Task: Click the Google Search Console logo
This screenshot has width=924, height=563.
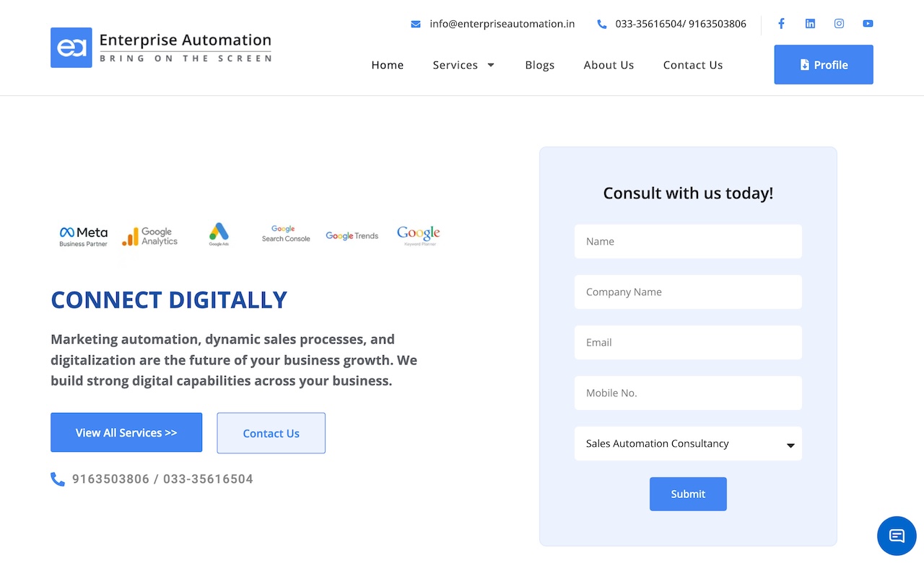Action: tap(284, 233)
